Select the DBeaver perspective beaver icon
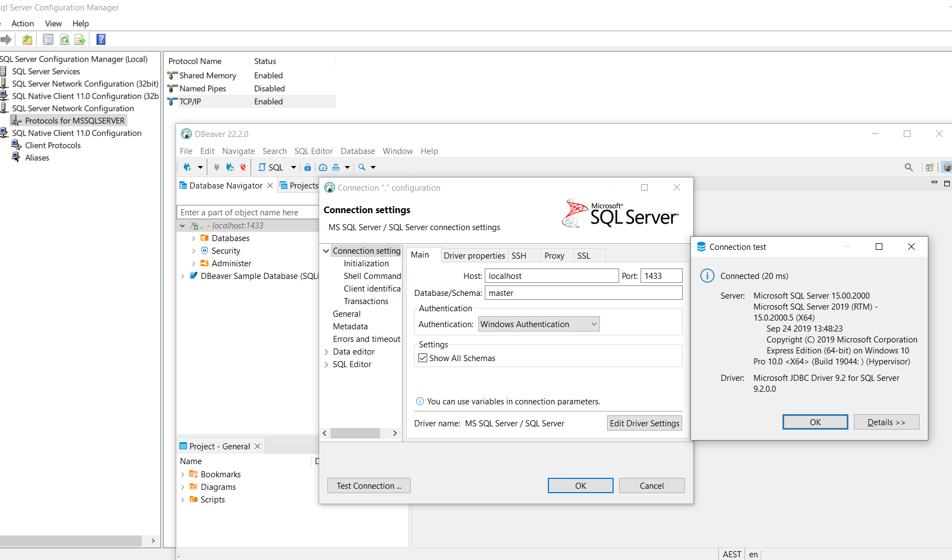952x560 pixels. 947,167
